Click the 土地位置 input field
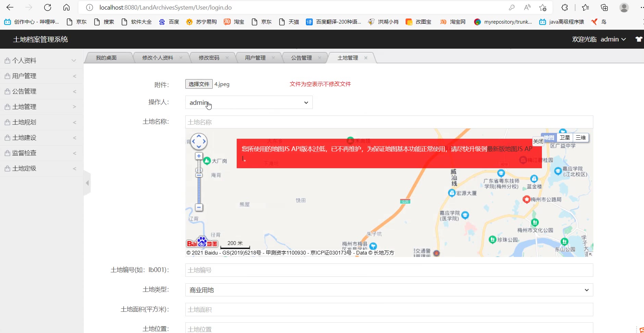644x333 pixels. [x=389, y=328]
